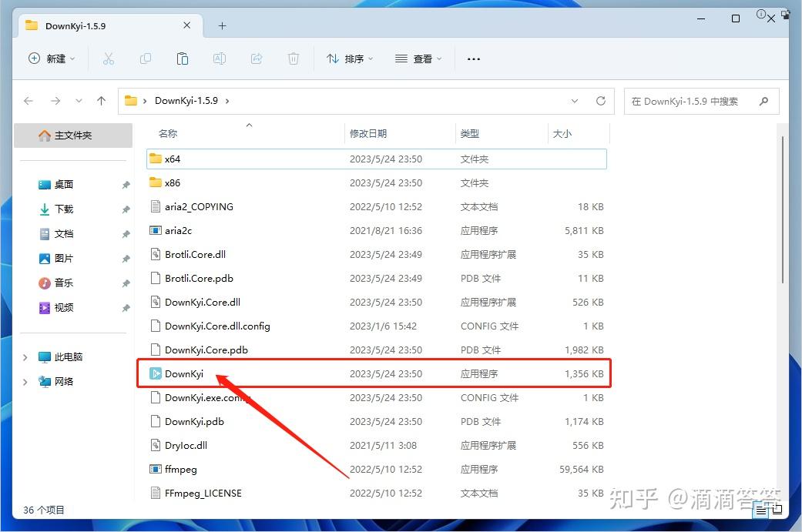Screen dimensions: 802x532
Task: Sort by 类型 column header
Action: pos(469,133)
